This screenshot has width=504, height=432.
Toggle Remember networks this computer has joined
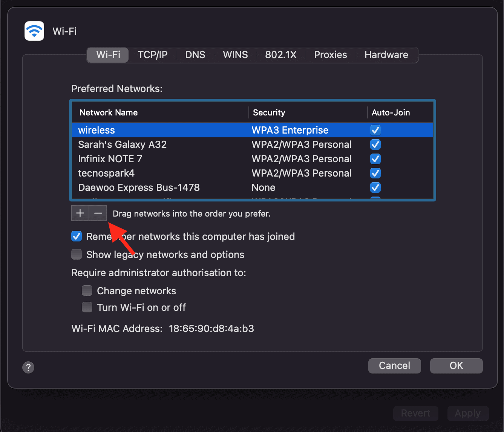[x=77, y=237]
